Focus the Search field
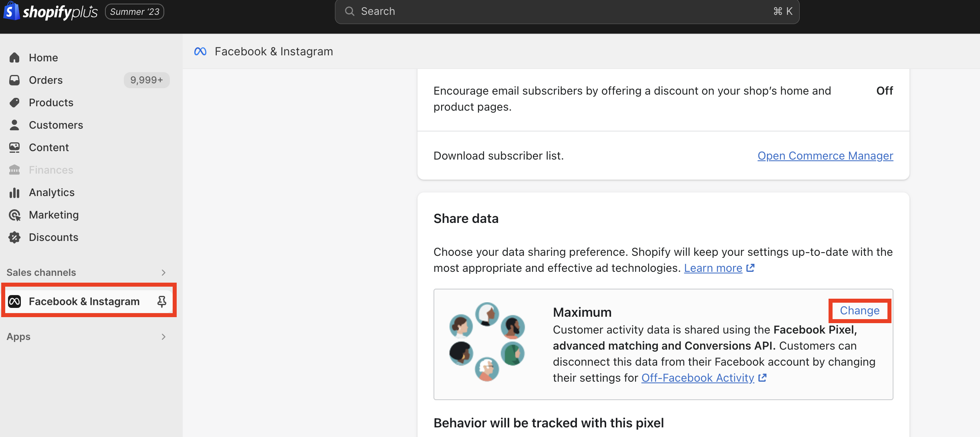Viewport: 980px width, 437px height. coord(567,12)
